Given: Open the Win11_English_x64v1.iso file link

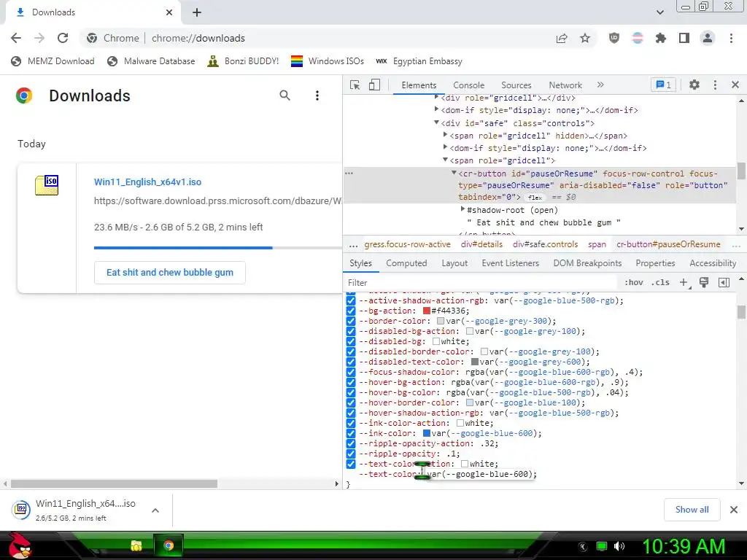Looking at the screenshot, I should (x=147, y=182).
